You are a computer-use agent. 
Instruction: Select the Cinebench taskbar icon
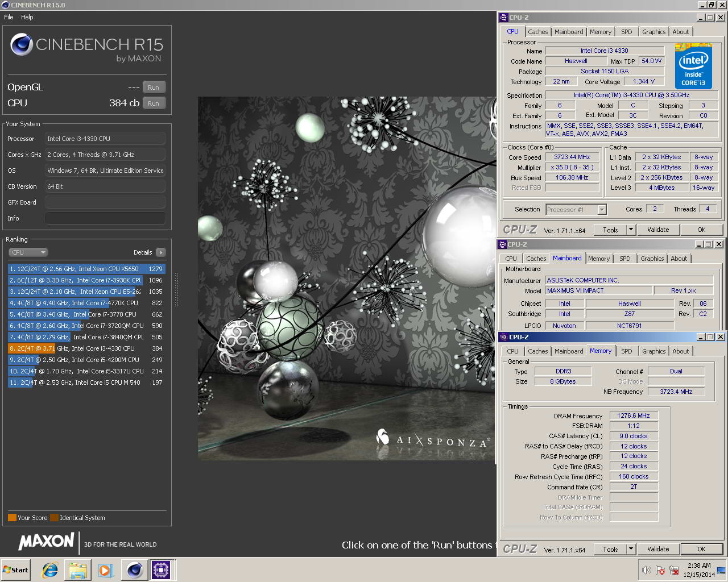click(x=135, y=569)
